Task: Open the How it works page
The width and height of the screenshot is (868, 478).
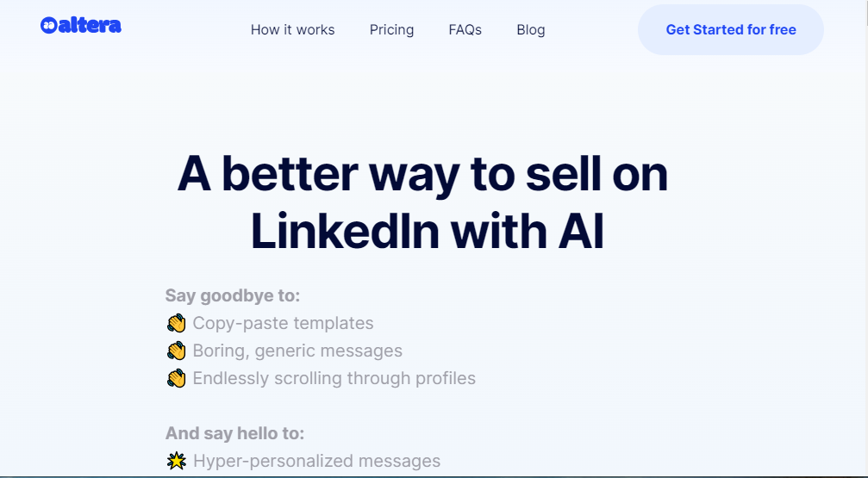Action: tap(292, 29)
